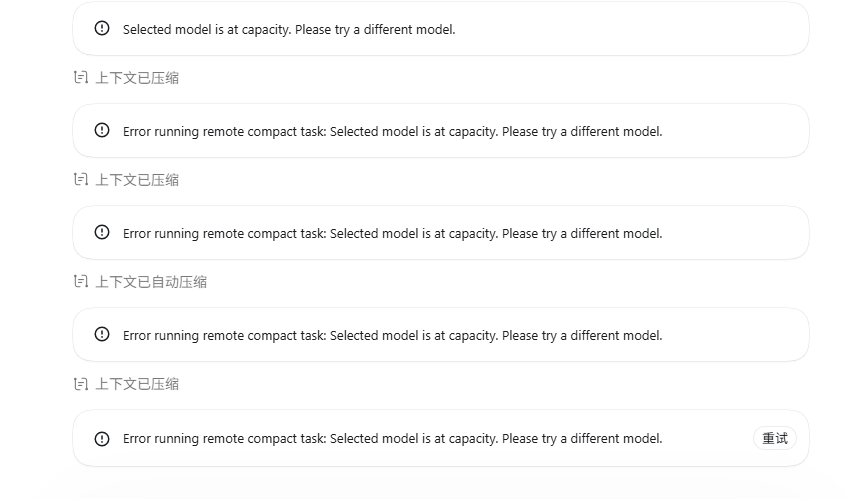
Task: Click warning icon in error under first 上下文已压缩
Action: (102, 130)
